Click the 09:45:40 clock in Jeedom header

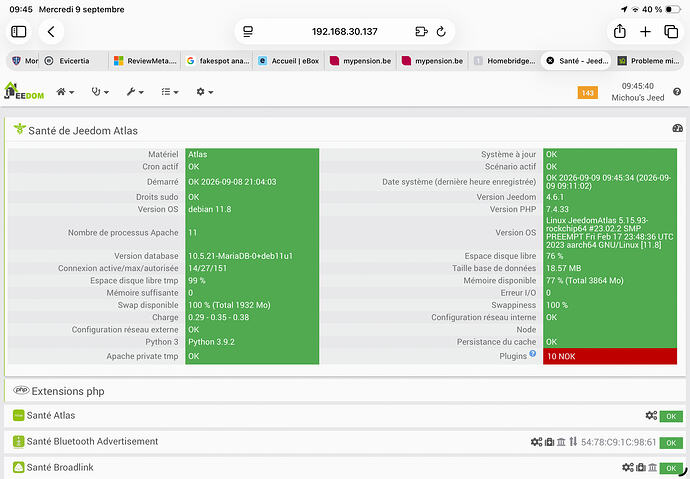coord(638,86)
